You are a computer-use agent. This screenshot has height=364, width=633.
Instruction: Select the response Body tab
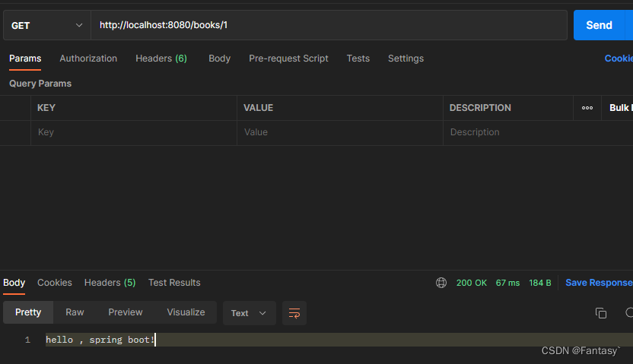click(14, 283)
